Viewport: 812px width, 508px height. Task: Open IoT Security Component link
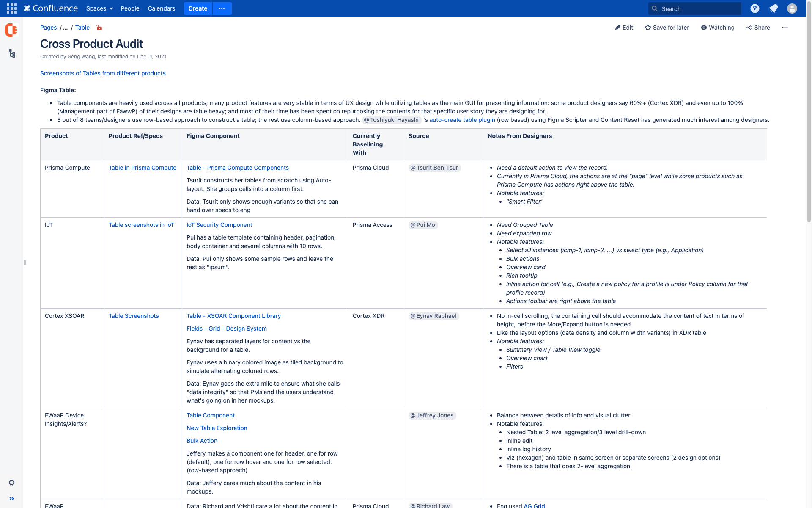click(x=219, y=225)
